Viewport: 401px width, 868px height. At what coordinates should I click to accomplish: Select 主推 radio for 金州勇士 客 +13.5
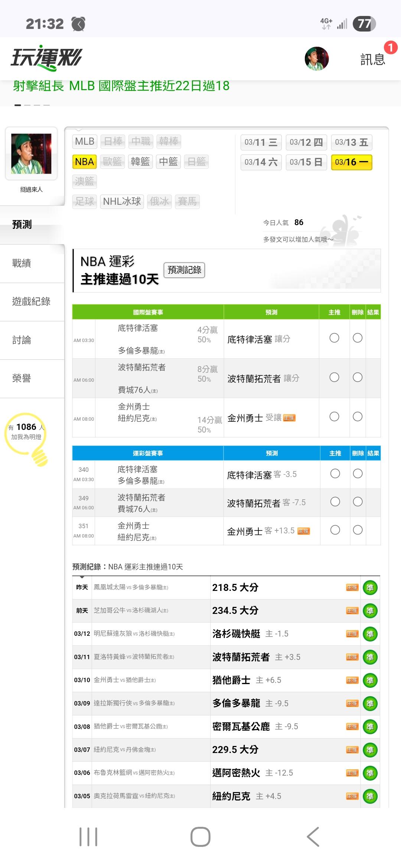pyautogui.click(x=335, y=530)
